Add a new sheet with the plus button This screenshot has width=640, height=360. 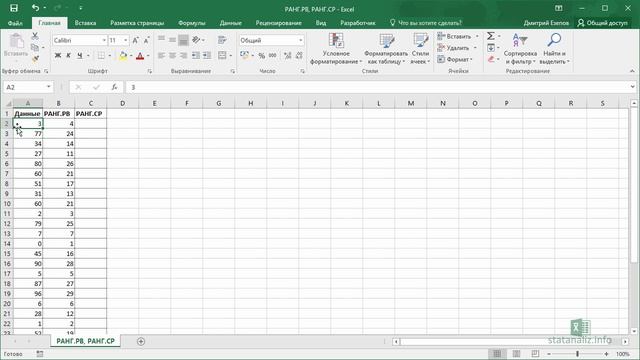(x=141, y=341)
